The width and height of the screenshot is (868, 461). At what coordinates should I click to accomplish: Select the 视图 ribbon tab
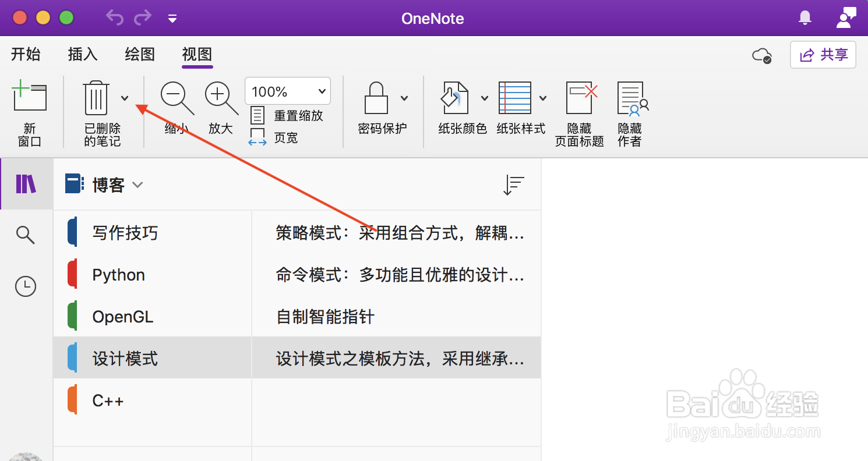tap(197, 54)
